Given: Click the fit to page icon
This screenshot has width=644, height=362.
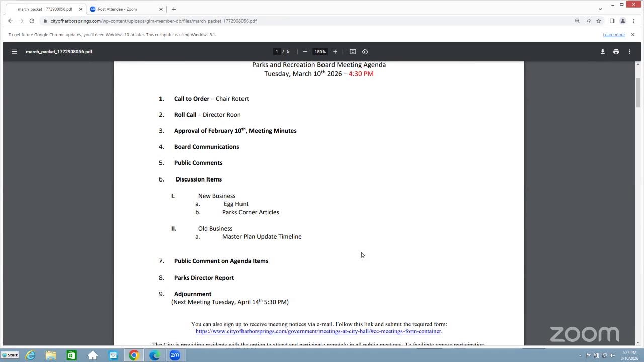Looking at the screenshot, I should tap(353, 52).
